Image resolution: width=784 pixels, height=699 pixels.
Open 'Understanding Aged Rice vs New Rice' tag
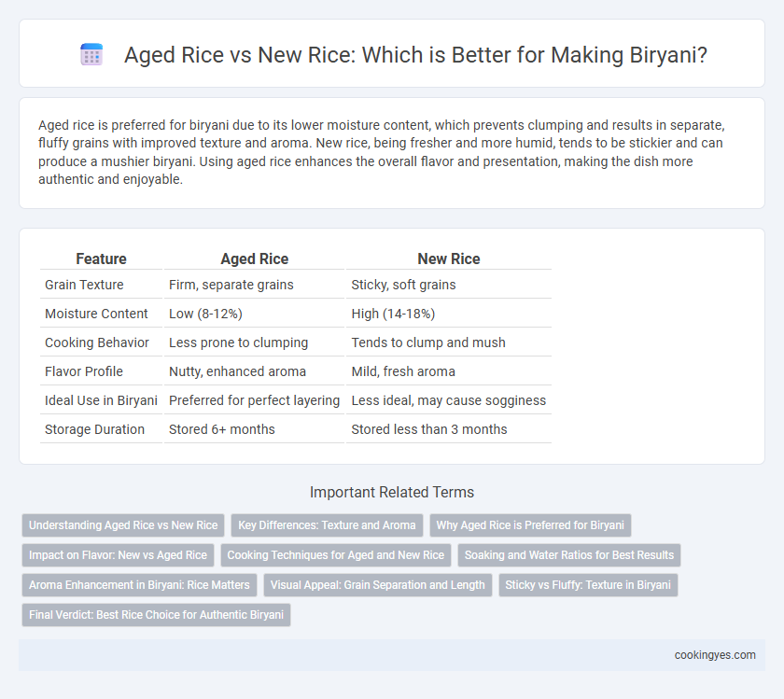123,525
